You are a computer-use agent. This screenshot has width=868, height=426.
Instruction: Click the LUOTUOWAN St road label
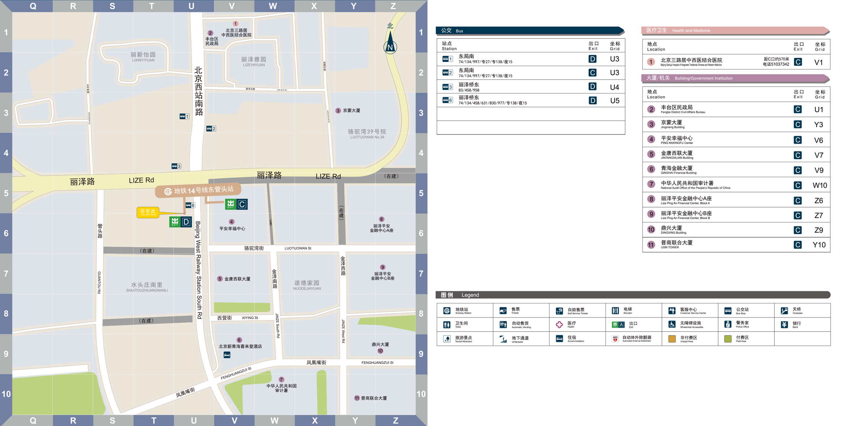(x=298, y=248)
